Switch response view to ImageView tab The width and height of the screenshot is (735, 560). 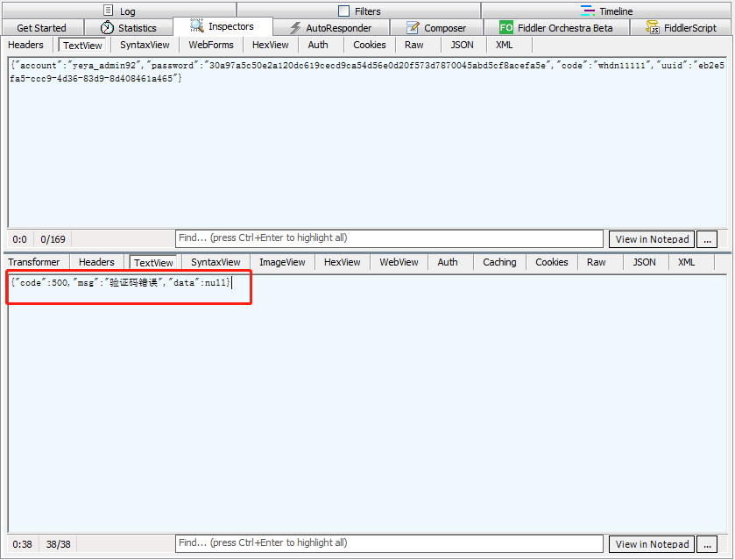(282, 262)
